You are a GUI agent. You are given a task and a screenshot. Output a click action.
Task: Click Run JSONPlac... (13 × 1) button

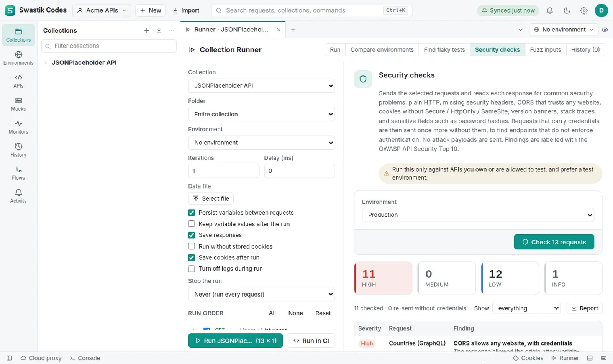point(236,341)
